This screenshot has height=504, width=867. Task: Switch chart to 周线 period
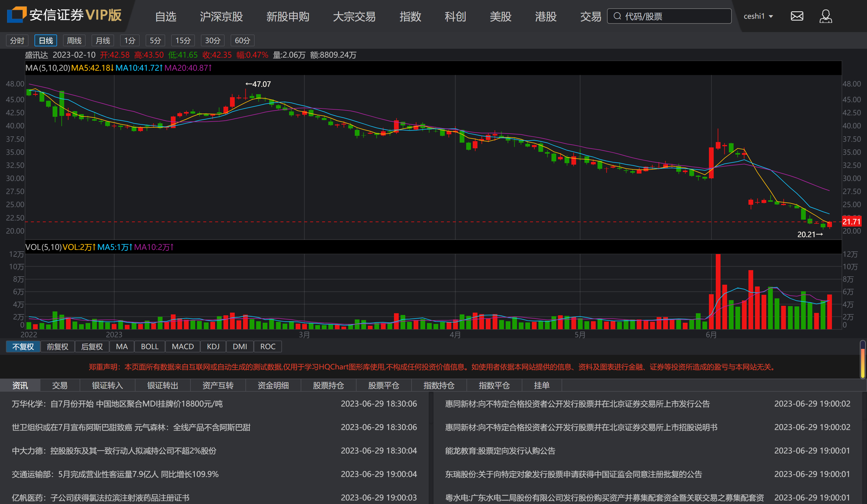click(74, 41)
